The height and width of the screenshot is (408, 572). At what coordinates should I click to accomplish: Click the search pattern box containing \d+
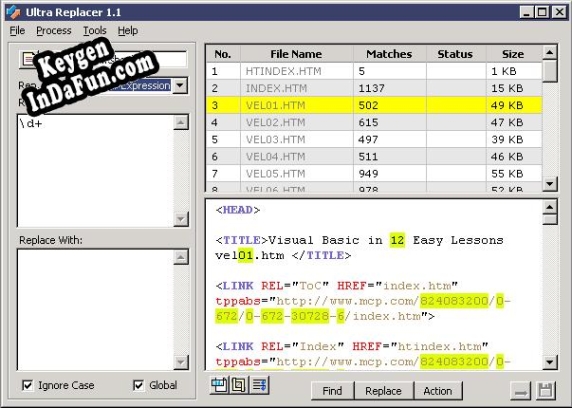96,170
